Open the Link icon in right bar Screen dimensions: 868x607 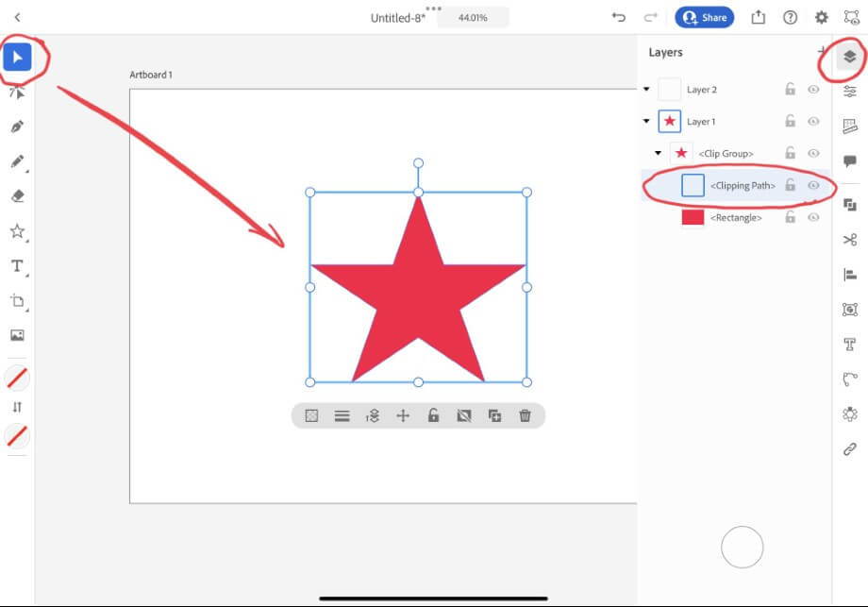850,448
